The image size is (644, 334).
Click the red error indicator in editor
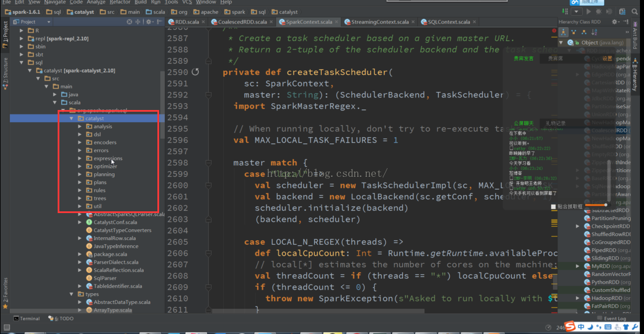point(554,31)
